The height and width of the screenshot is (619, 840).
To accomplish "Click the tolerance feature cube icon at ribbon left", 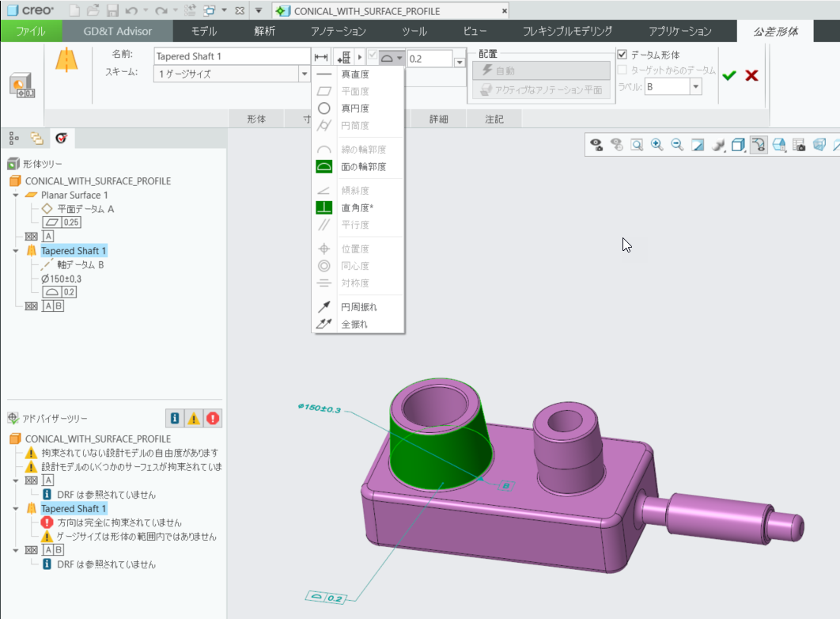I will coord(22,85).
